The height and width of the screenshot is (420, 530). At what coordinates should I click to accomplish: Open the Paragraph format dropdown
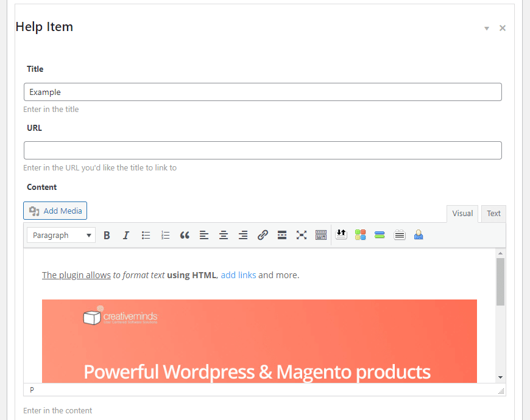pyautogui.click(x=61, y=235)
